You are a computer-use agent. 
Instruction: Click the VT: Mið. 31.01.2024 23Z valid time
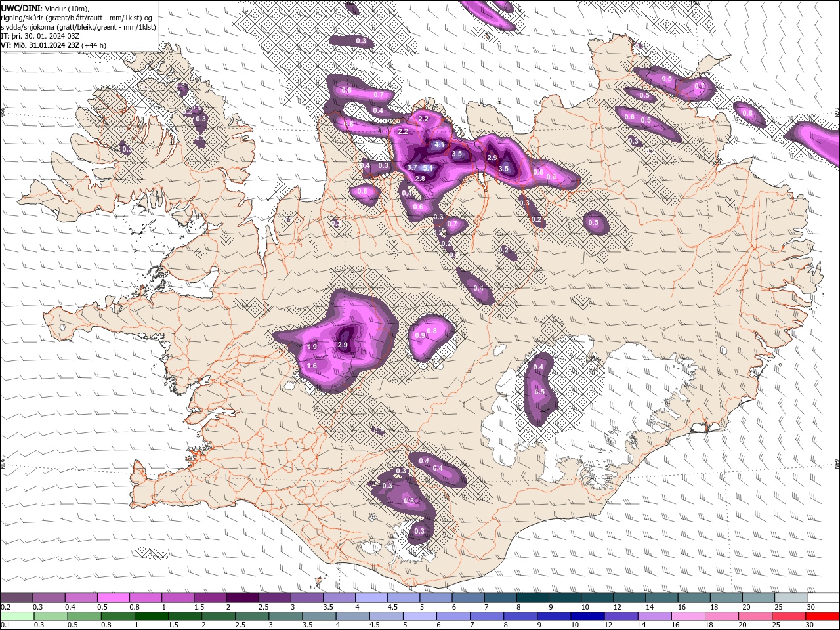tap(40, 45)
